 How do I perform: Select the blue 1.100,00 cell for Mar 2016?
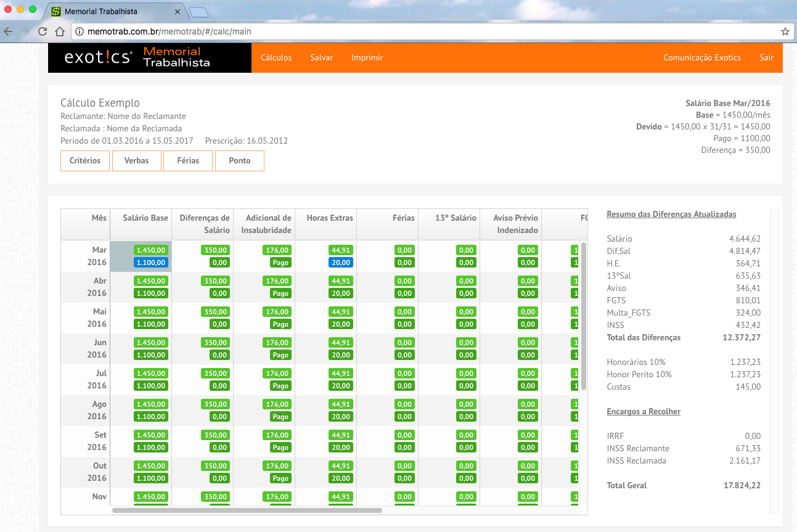(x=151, y=263)
